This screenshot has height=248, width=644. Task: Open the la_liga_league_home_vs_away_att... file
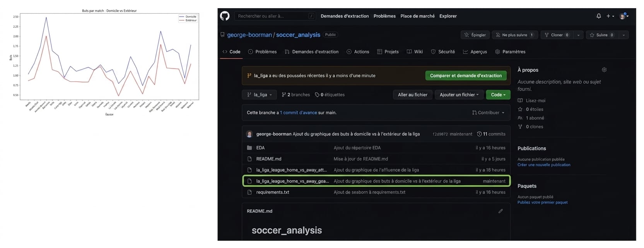pyautogui.click(x=292, y=170)
